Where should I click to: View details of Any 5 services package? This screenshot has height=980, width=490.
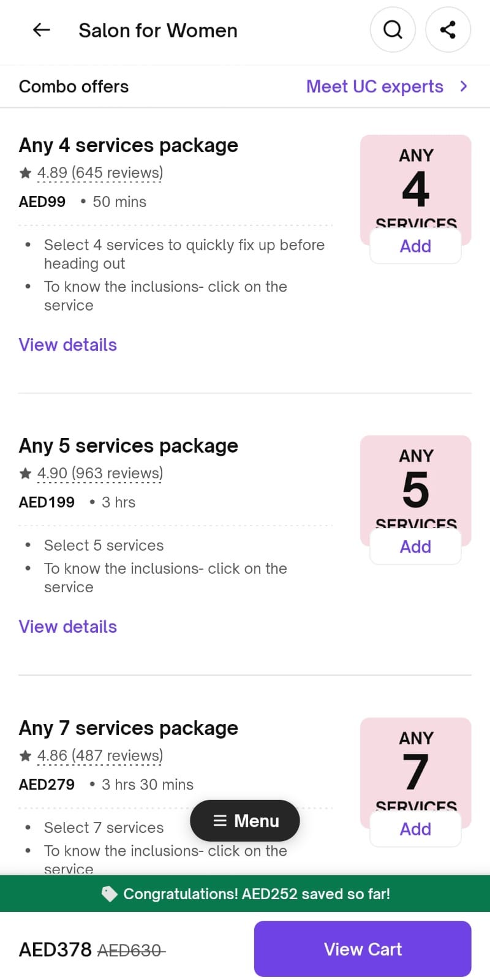click(67, 627)
